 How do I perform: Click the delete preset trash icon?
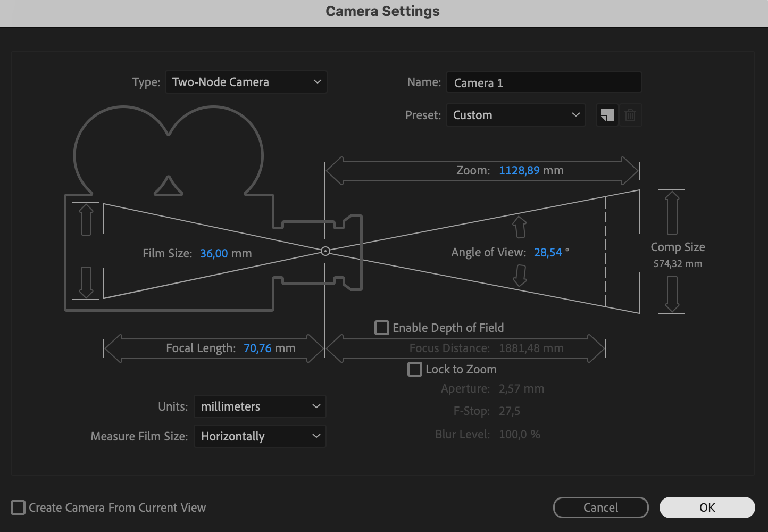pos(630,115)
